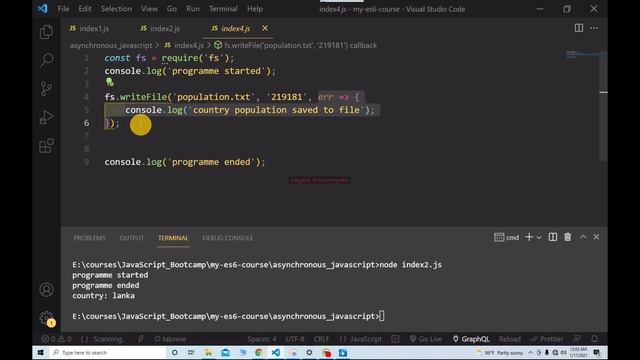This screenshot has height=360, width=640.
Task: Open the Edit menu
Action: click(85, 9)
